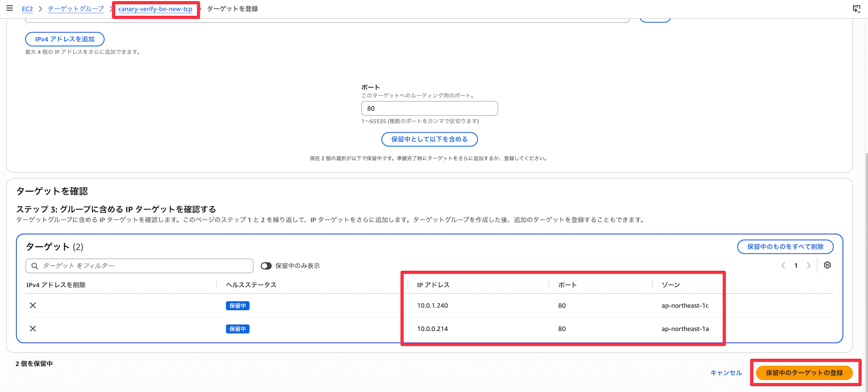This screenshot has height=392, width=868.
Task: Click port 80 cell for 10.0.1.240
Action: (x=562, y=305)
